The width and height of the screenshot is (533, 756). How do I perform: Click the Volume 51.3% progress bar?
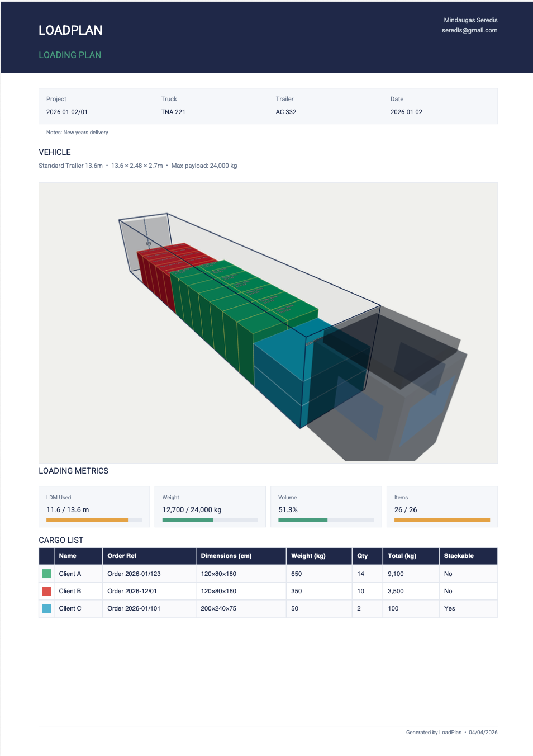click(303, 520)
